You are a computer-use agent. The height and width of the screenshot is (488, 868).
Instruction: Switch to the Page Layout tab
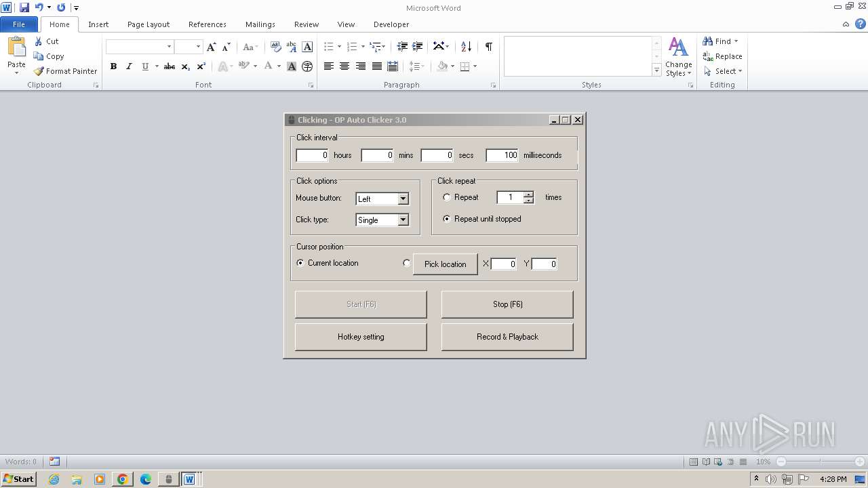tap(149, 24)
